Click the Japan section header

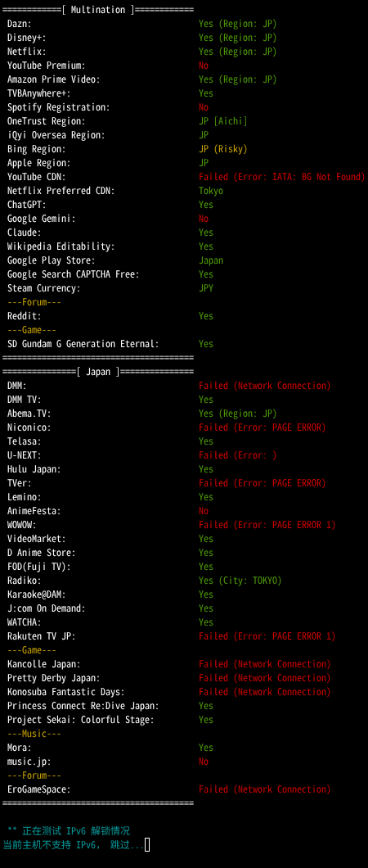click(98, 372)
